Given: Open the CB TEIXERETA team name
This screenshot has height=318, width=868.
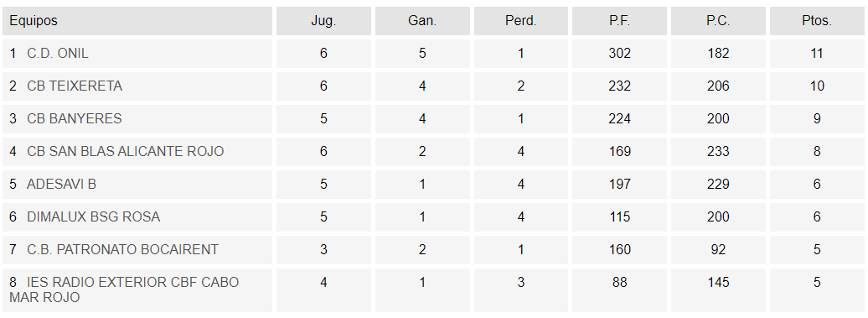Looking at the screenshot, I should pos(75,86).
